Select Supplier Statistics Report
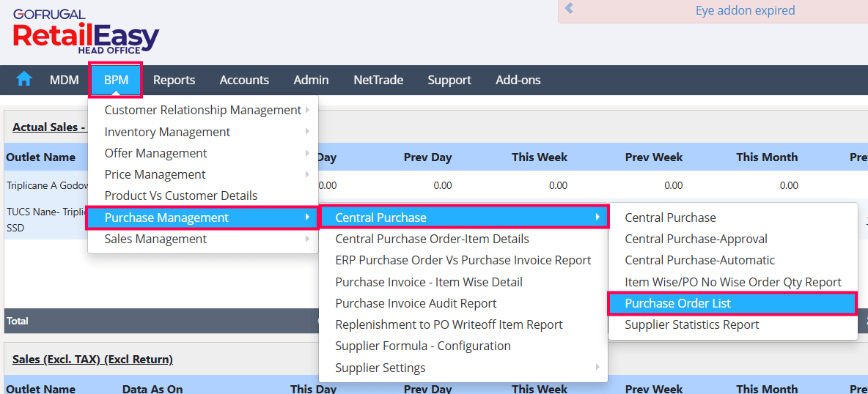Viewport: 868px width, 394px height. 691,324
